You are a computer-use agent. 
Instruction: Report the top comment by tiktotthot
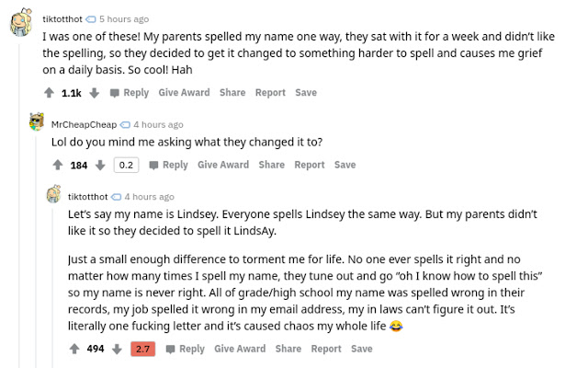tap(270, 93)
